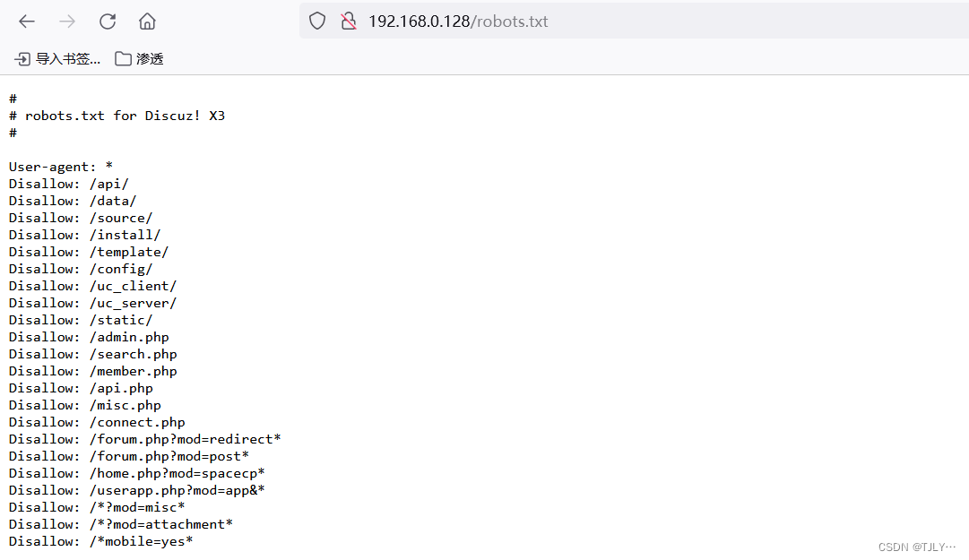Screen dimensions: 969x560
Task: Select the 'Disallow: /uc_client/' line
Action: pyautogui.click(x=92, y=286)
